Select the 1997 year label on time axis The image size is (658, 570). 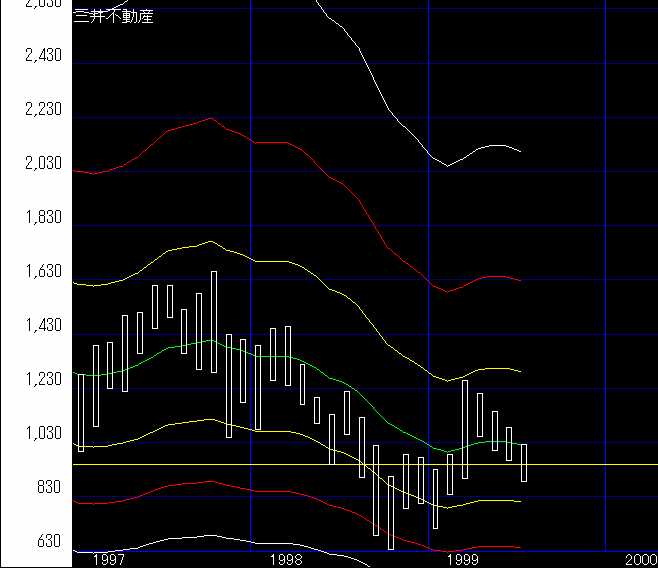(108, 559)
